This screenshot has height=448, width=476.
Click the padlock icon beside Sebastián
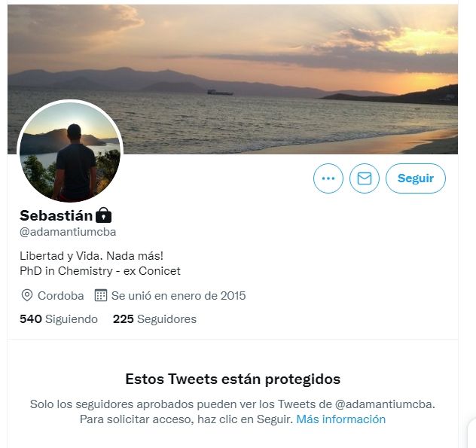(x=103, y=215)
